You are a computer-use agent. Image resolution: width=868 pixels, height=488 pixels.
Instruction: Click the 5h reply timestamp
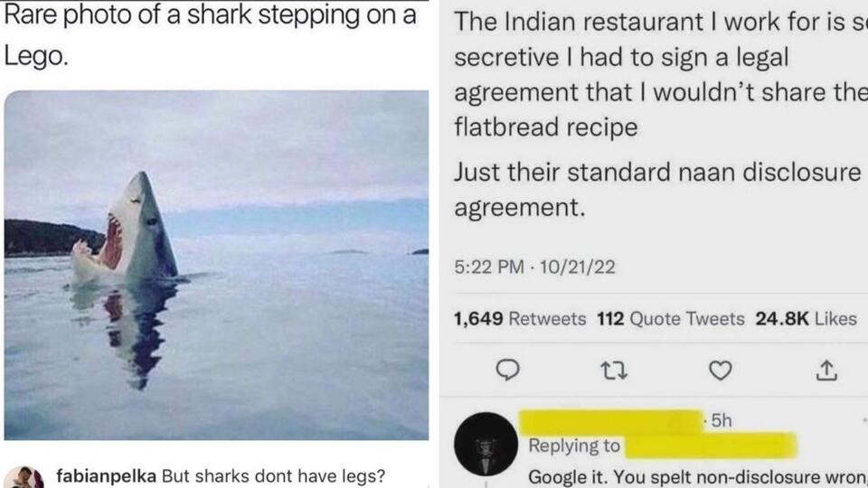tap(721, 421)
